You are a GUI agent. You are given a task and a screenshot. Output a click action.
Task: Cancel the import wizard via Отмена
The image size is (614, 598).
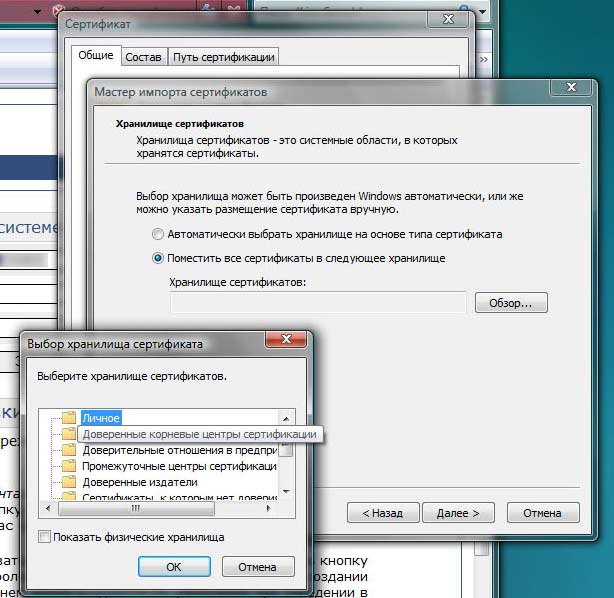543,513
